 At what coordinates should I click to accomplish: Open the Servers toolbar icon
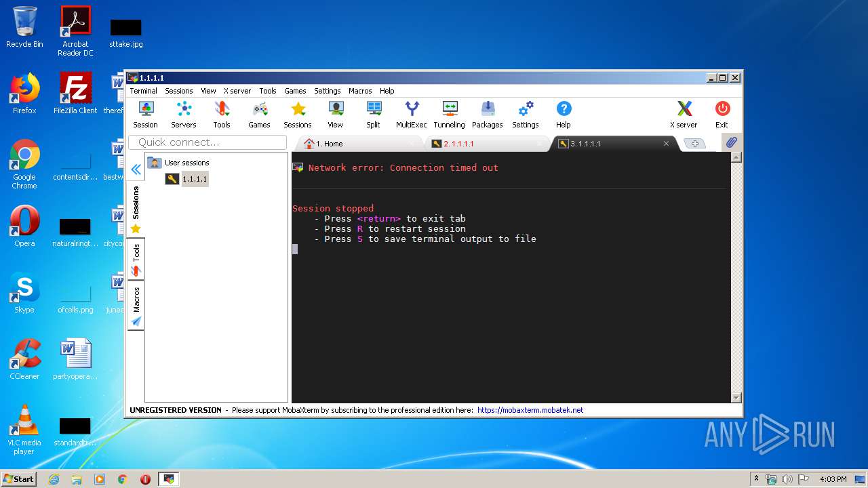pyautogui.click(x=183, y=115)
